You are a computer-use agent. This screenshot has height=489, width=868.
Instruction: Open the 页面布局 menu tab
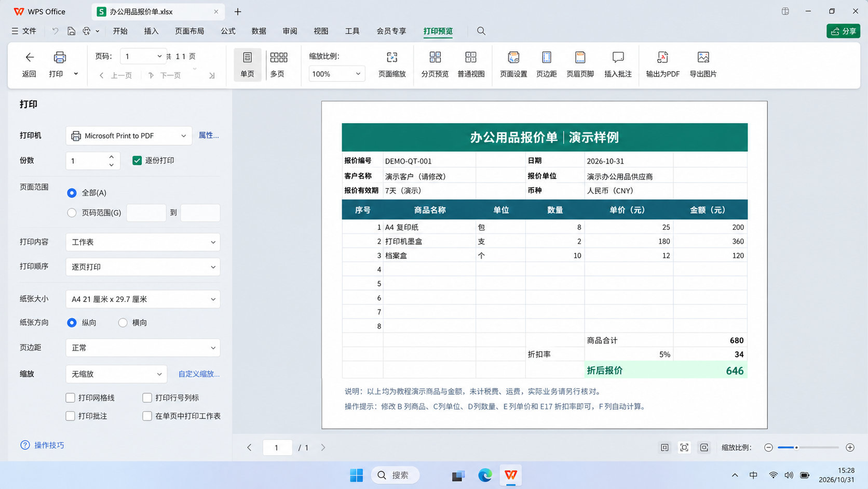click(x=189, y=31)
